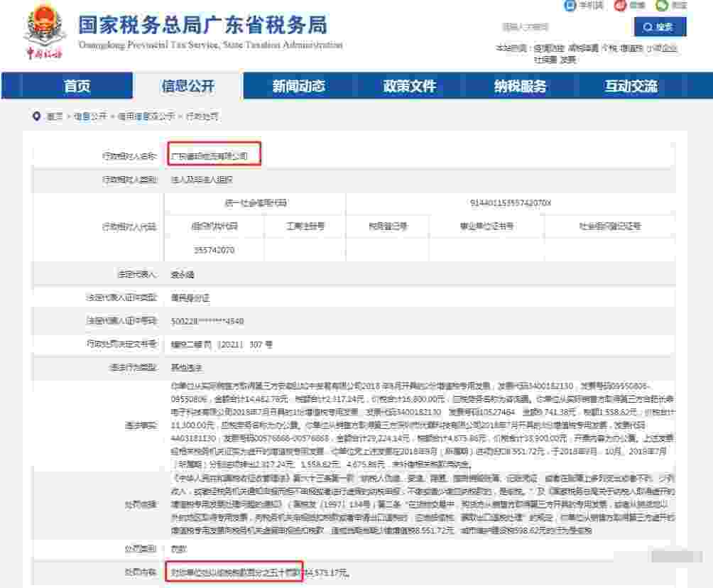Image resolution: width=713 pixels, height=588 pixels.
Task: Focus the site search input field
Action: tap(564, 27)
